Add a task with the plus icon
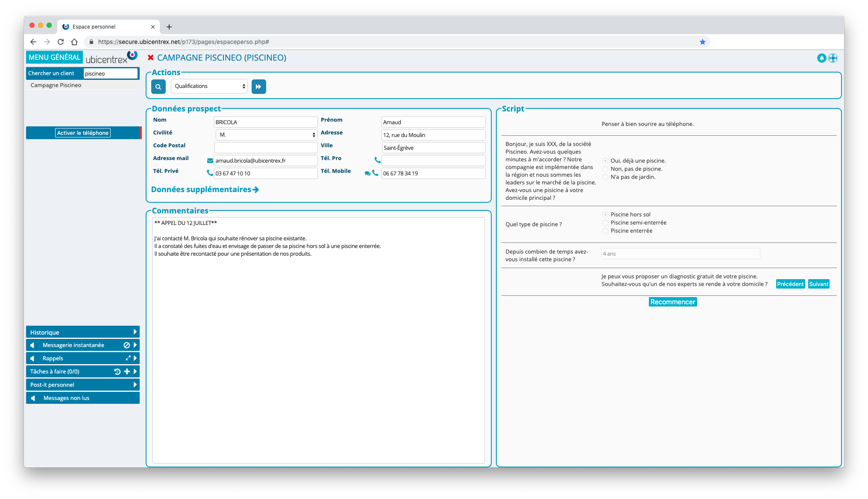 [x=127, y=371]
